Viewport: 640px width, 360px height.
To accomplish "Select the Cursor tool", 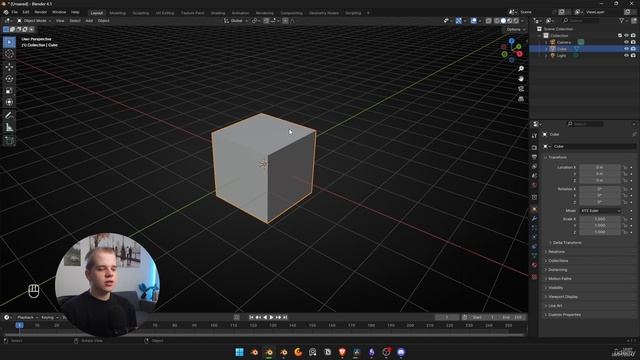I will (x=9, y=54).
